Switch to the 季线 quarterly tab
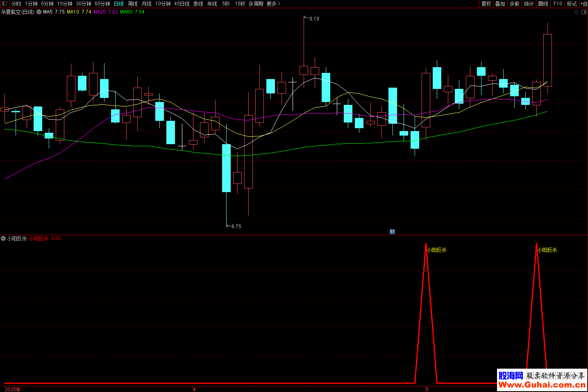Screen dimensions: 588x392 198,4
